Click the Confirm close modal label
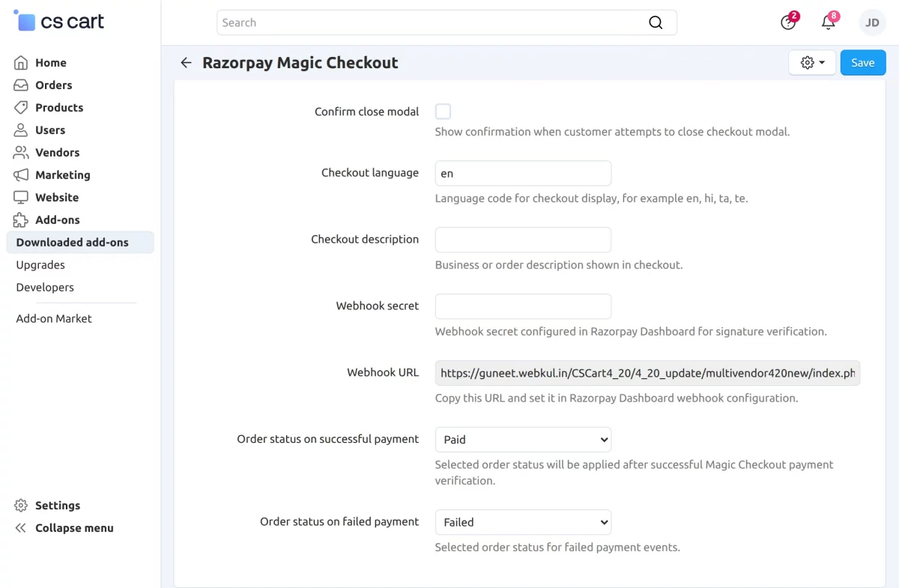The image size is (899, 588). click(x=367, y=112)
